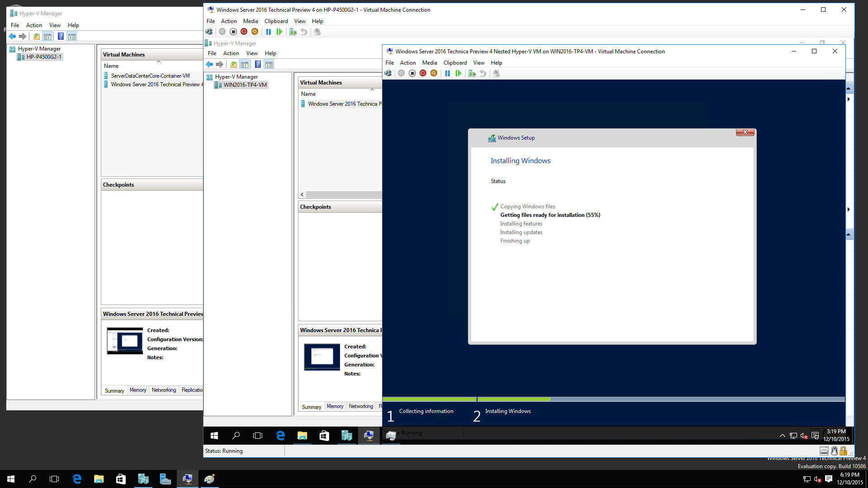
Task: Open Store on host taskbar
Action: pos(121,479)
